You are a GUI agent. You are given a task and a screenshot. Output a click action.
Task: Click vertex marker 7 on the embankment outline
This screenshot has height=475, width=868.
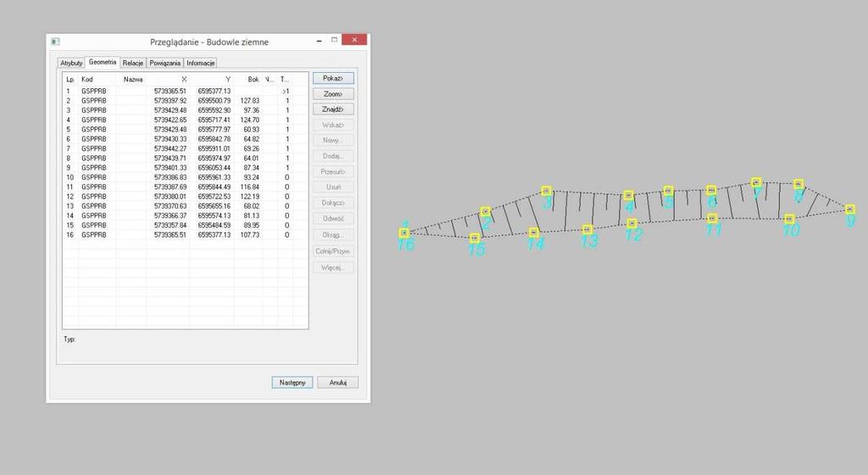[756, 182]
